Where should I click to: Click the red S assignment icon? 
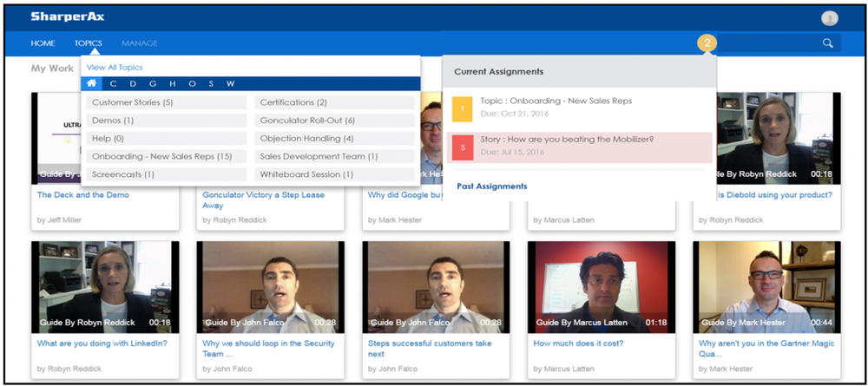click(463, 147)
